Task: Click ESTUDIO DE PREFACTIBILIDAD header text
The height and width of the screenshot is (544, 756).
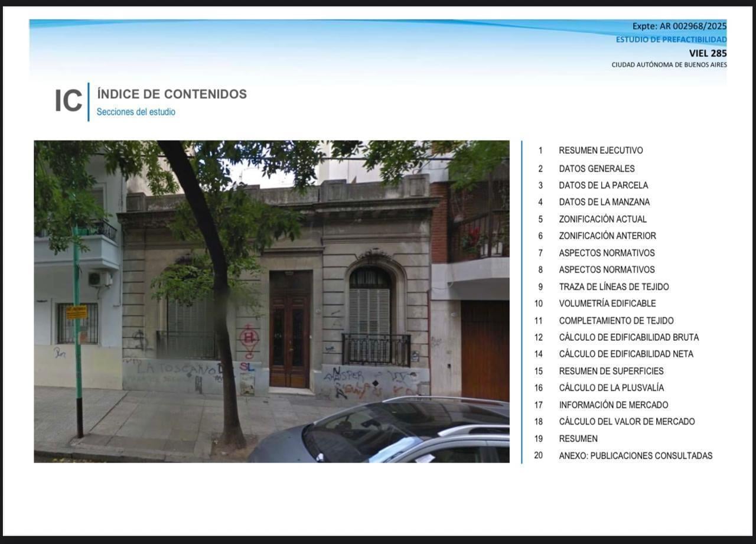Action: point(671,40)
